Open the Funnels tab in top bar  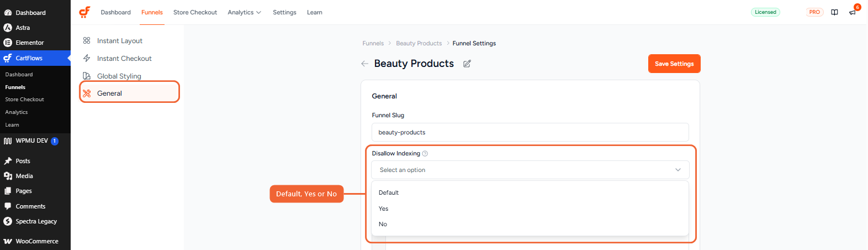[152, 12]
